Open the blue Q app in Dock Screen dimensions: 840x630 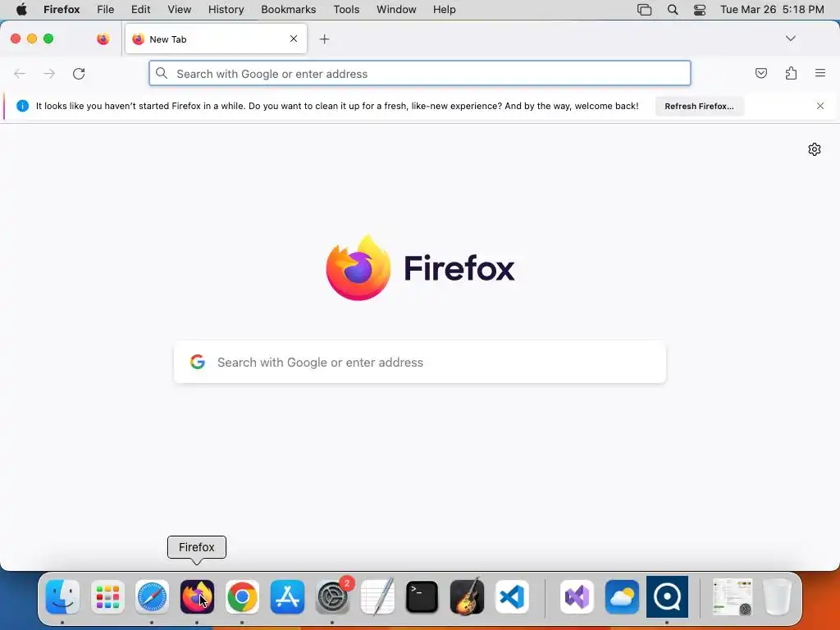(x=667, y=597)
